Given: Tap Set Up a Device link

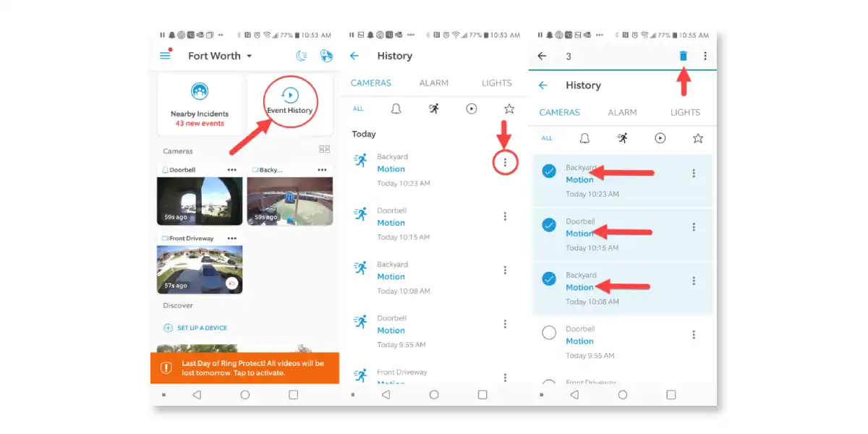Looking at the screenshot, I should click(x=195, y=328).
